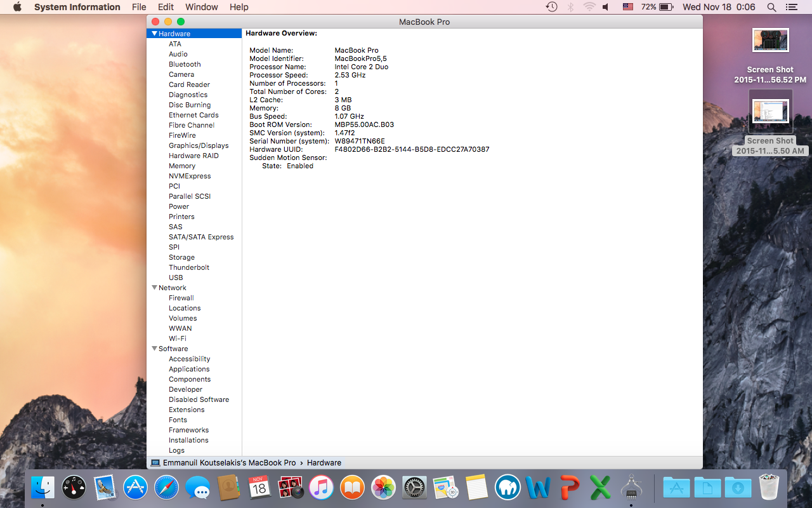The image size is (812, 508).
Task: Open System Preferences gear in Dock
Action: [x=414, y=488]
